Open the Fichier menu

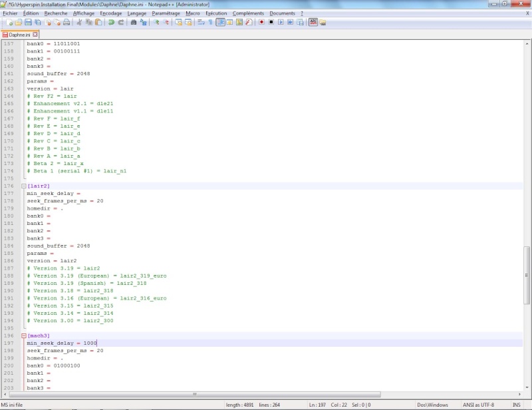10,13
